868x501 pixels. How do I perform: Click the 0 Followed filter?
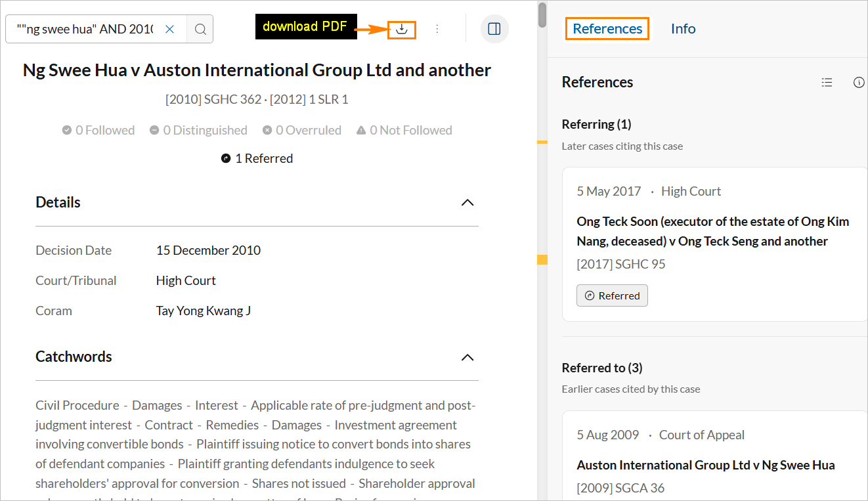(x=98, y=130)
